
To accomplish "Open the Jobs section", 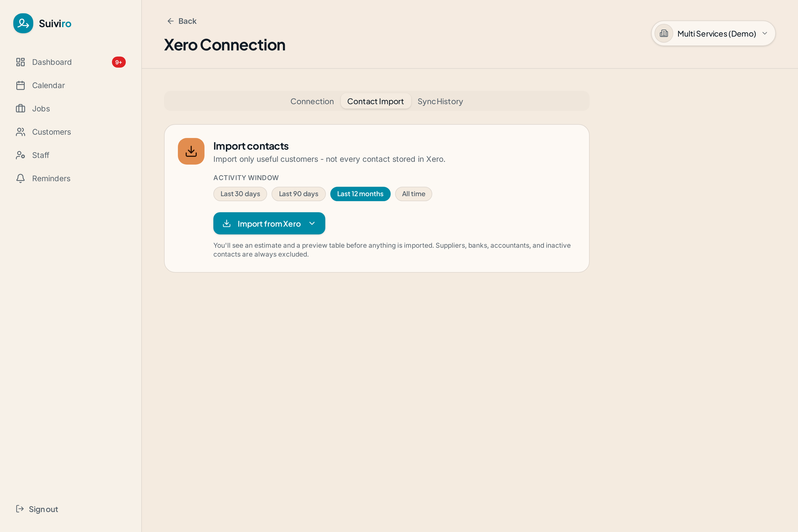I will [x=71, y=109].
